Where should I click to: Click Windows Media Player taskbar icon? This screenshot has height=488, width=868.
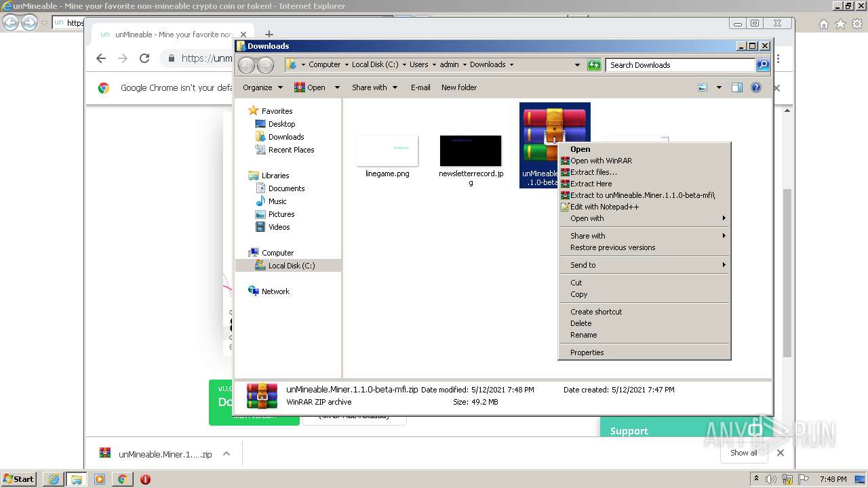click(x=99, y=479)
